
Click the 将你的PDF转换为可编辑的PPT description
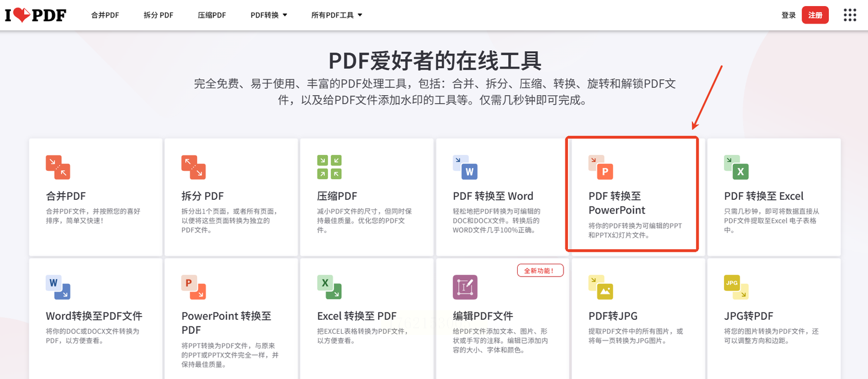click(635, 231)
